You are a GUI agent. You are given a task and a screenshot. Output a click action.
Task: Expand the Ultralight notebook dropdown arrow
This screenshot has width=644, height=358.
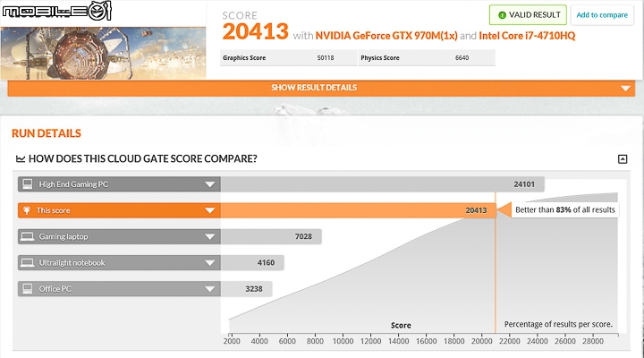point(210,262)
